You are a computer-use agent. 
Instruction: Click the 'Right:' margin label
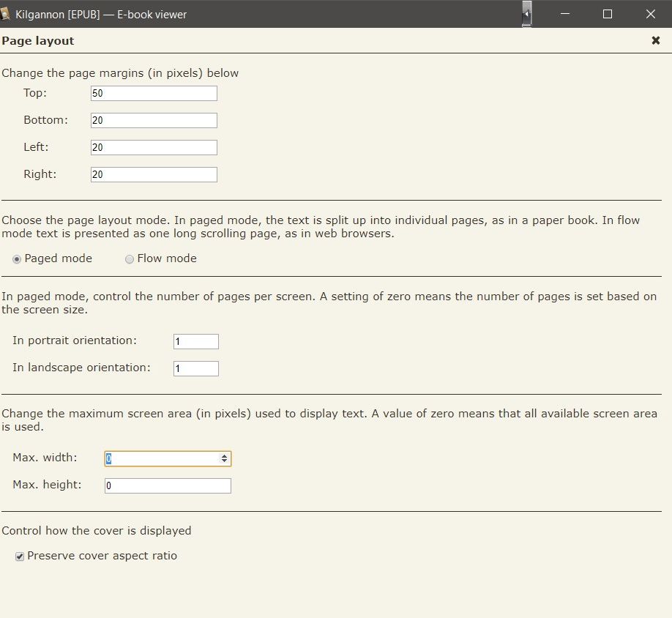40,174
